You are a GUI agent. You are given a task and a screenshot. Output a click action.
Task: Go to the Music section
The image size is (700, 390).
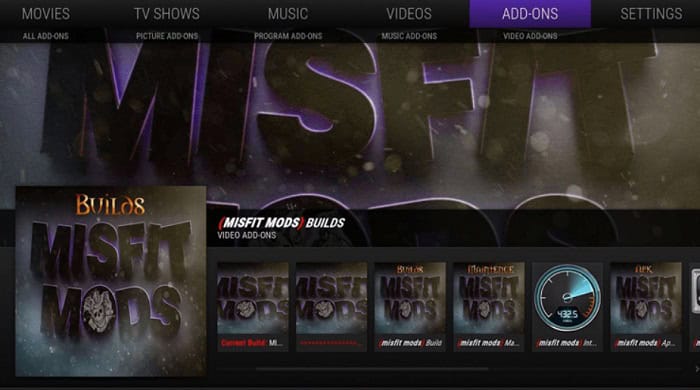pos(288,14)
